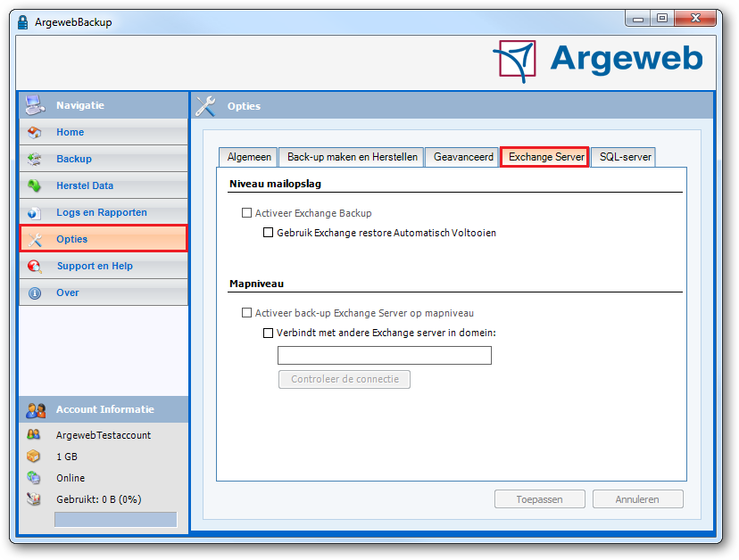Tick Gebruik Exchange restore Automatisch Voltooien

point(268,233)
